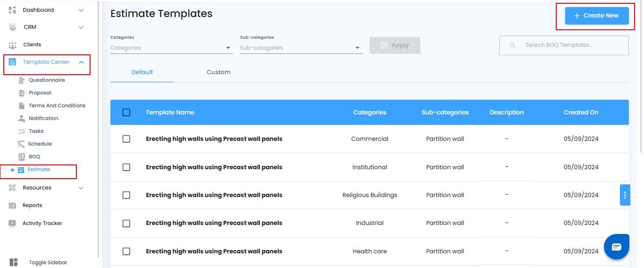
Task: Click the BOQ icon in sidebar
Action: [x=21, y=156]
